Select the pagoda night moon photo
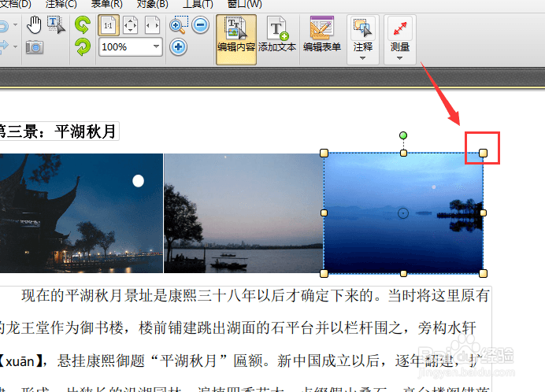 (x=81, y=213)
